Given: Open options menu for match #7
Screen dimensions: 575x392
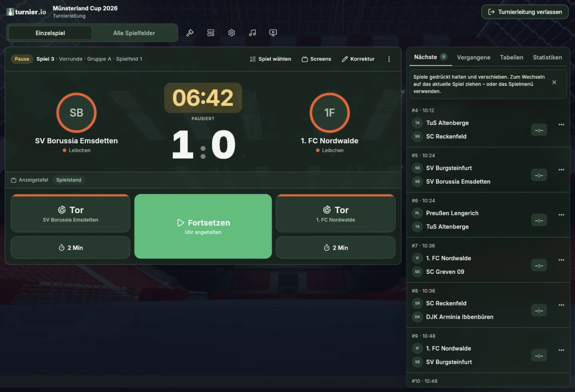Looking at the screenshot, I should 561,260.
